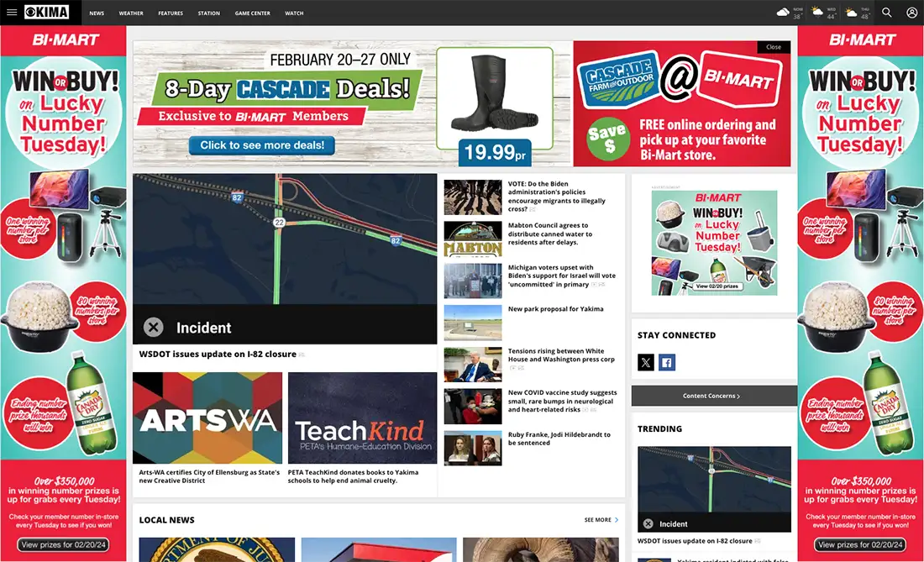
Task: Open the search magnifier icon
Action: [x=886, y=13]
